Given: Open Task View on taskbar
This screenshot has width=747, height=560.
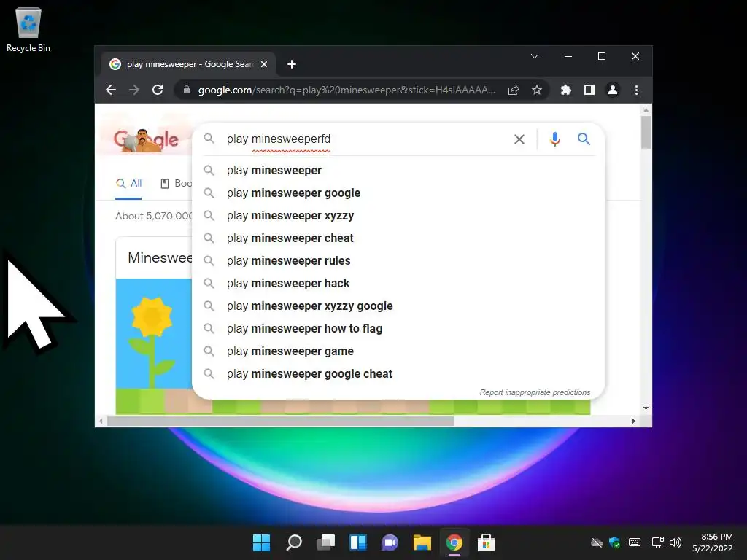Looking at the screenshot, I should click(x=326, y=542).
